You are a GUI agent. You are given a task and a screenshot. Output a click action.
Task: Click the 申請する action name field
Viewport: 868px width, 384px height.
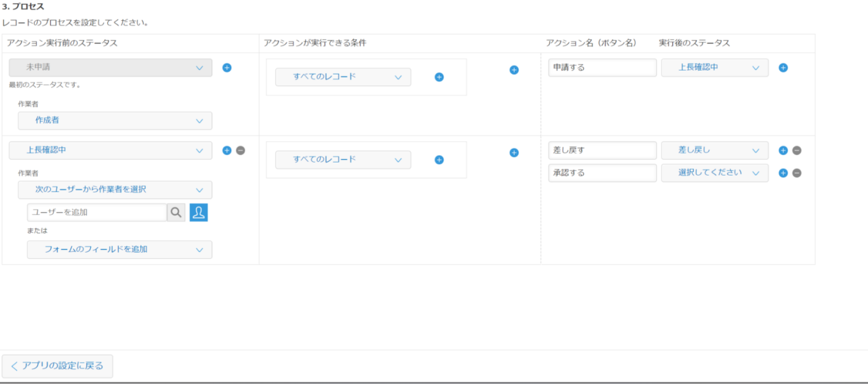click(x=602, y=68)
